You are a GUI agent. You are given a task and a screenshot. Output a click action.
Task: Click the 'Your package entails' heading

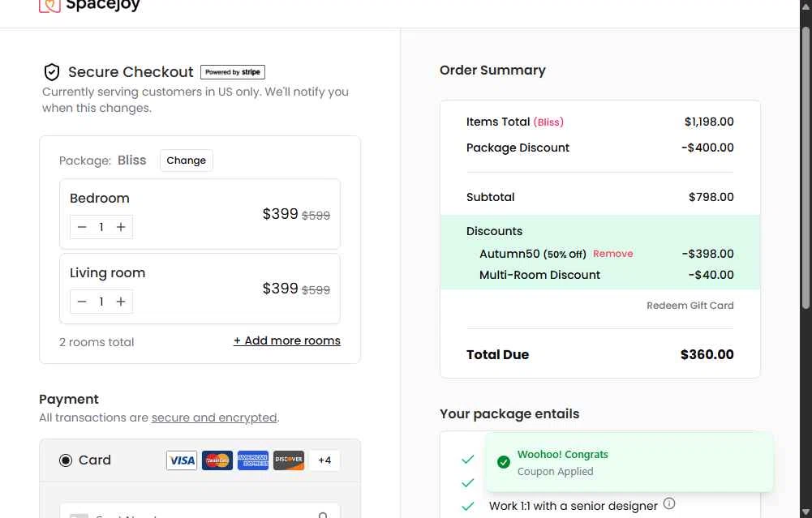(509, 414)
